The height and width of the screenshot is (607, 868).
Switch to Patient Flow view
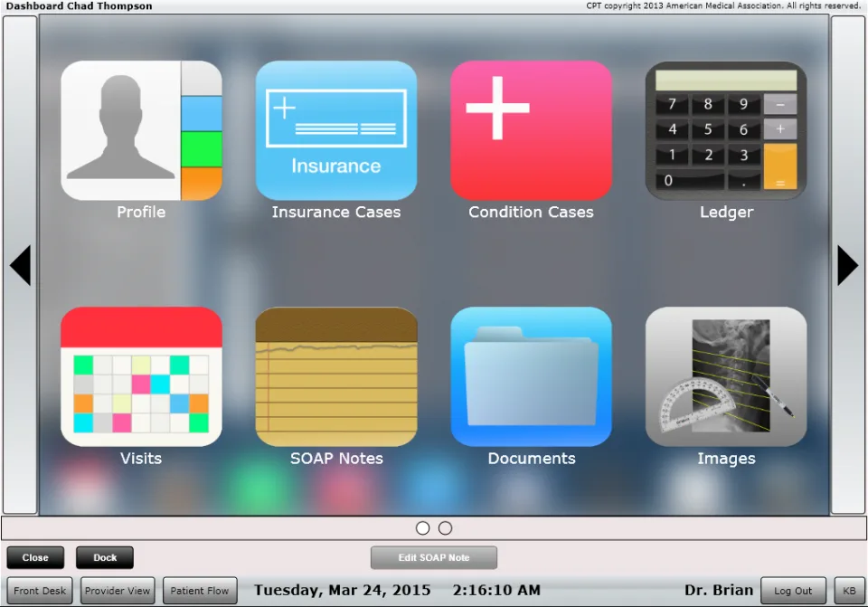(x=200, y=591)
